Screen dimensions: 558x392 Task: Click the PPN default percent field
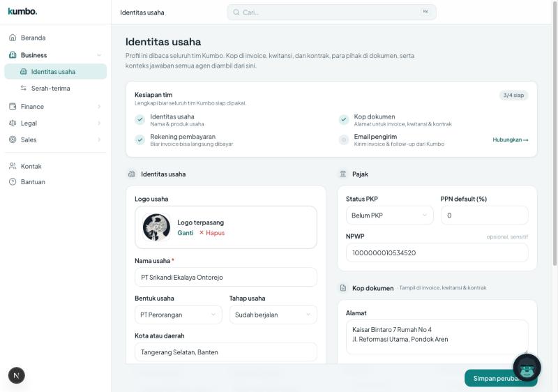click(484, 216)
